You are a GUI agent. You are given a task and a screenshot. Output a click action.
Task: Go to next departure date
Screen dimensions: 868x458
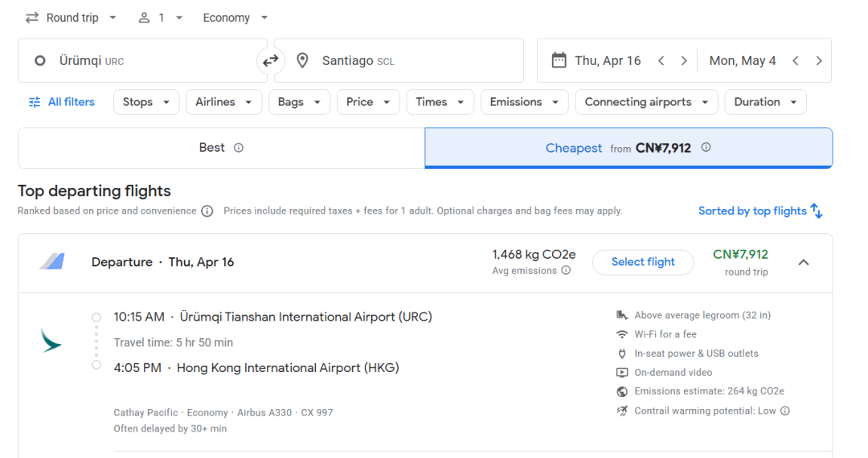pyautogui.click(x=684, y=61)
